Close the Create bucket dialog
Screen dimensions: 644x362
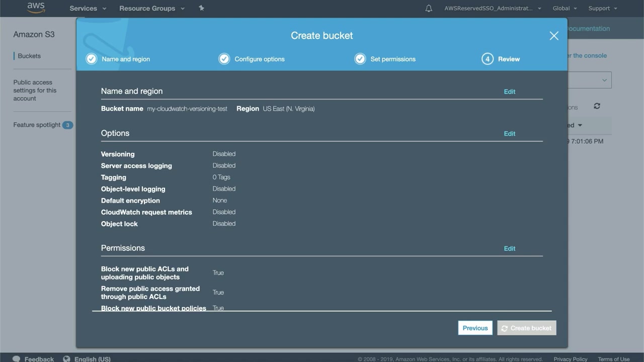(x=554, y=36)
